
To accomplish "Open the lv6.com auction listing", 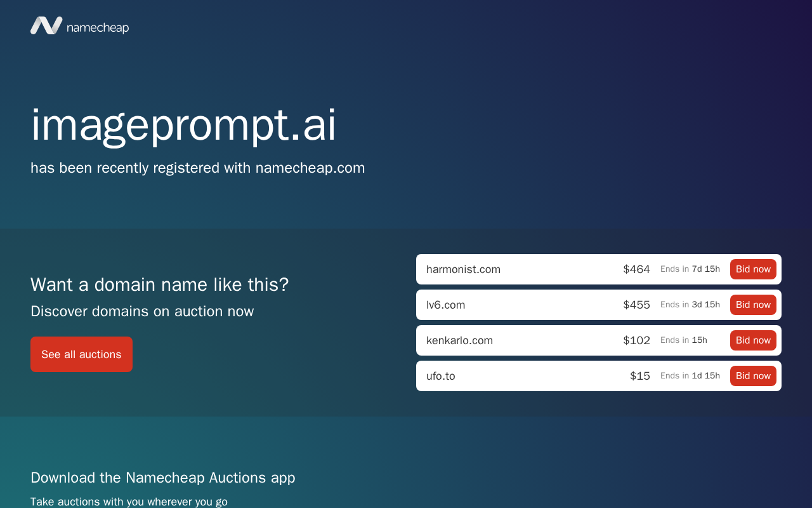I will click(445, 305).
